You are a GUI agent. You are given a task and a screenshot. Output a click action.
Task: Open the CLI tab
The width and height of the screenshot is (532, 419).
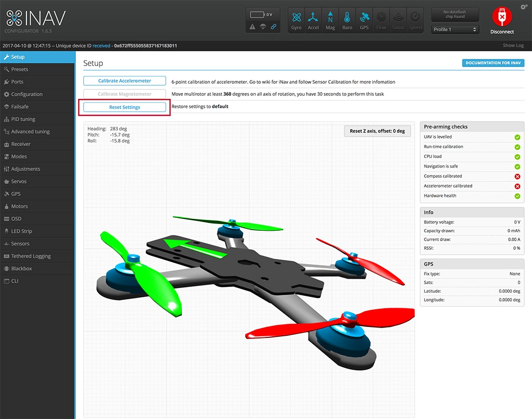tap(15, 281)
